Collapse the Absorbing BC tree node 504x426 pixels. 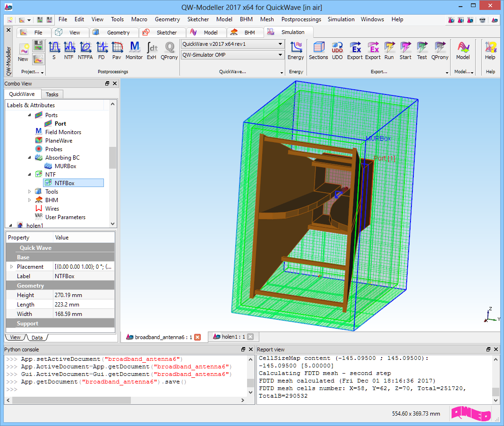click(30, 158)
